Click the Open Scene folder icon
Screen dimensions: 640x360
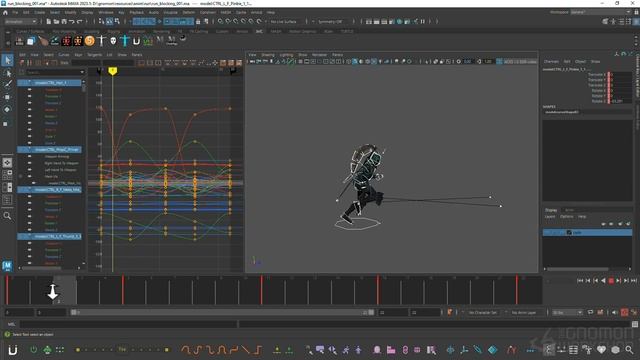point(56,22)
